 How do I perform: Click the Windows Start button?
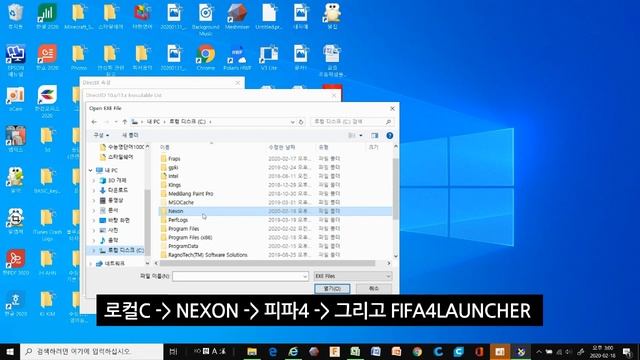pyautogui.click(x=10, y=351)
